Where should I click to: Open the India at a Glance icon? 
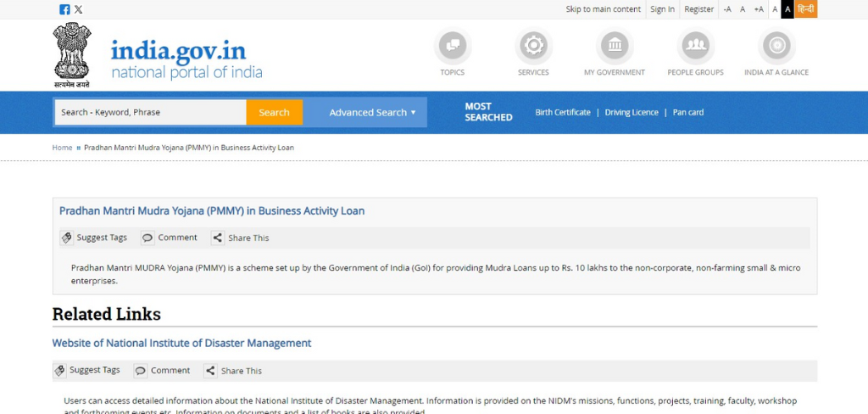pos(776,46)
